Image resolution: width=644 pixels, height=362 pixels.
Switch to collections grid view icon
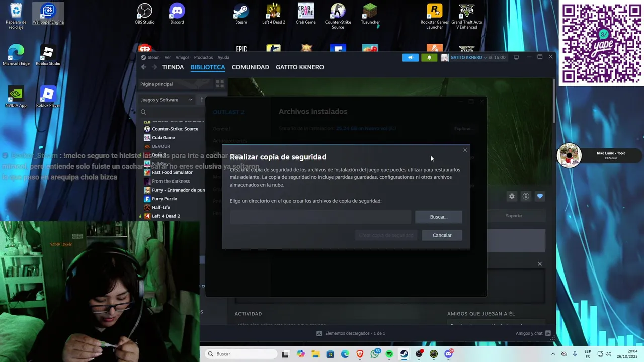click(x=220, y=84)
